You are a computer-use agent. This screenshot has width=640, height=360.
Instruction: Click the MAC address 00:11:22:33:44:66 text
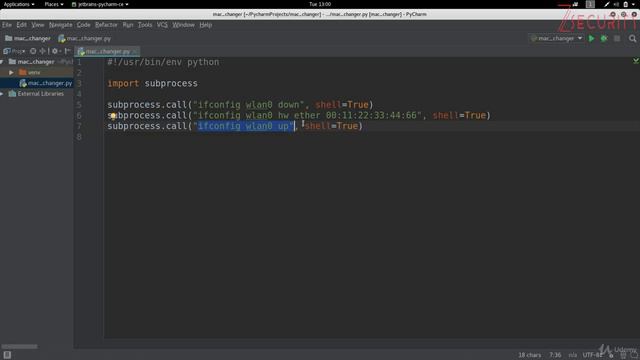coord(371,116)
